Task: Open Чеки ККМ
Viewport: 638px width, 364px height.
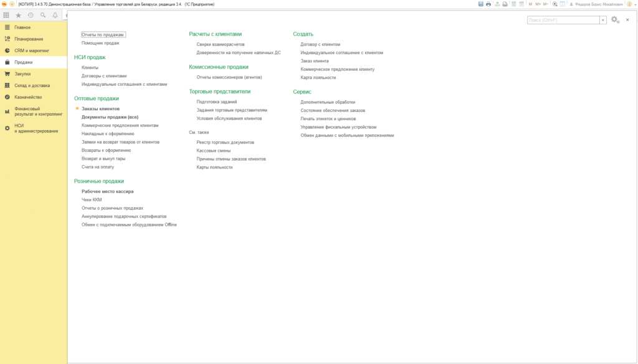Action: tap(92, 200)
